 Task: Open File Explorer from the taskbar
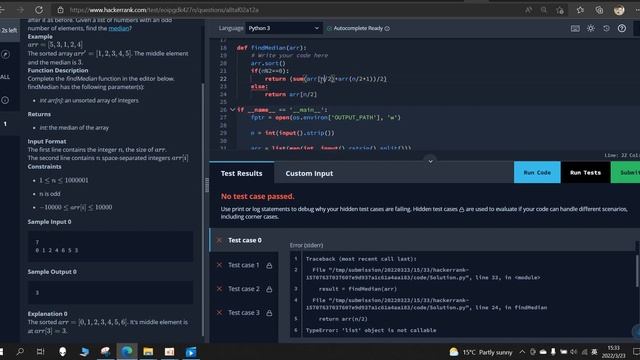tap(148, 351)
